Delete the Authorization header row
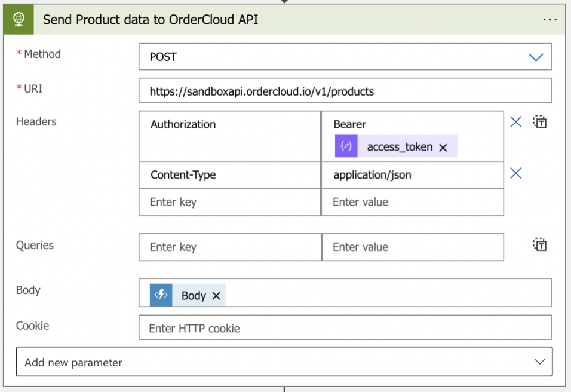Screen dimensions: 571x392 (515, 122)
